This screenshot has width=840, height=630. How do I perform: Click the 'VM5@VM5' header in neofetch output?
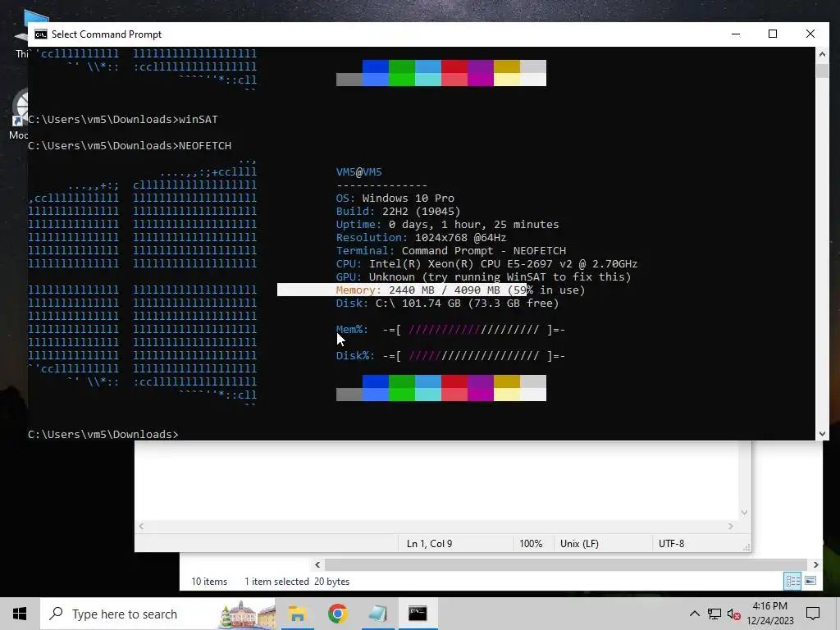(359, 172)
